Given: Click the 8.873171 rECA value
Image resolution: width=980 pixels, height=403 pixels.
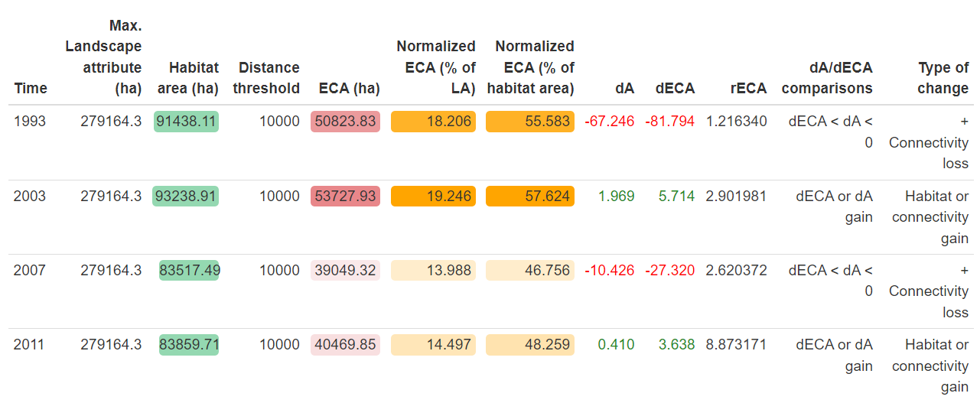Looking at the screenshot, I should [x=736, y=345].
